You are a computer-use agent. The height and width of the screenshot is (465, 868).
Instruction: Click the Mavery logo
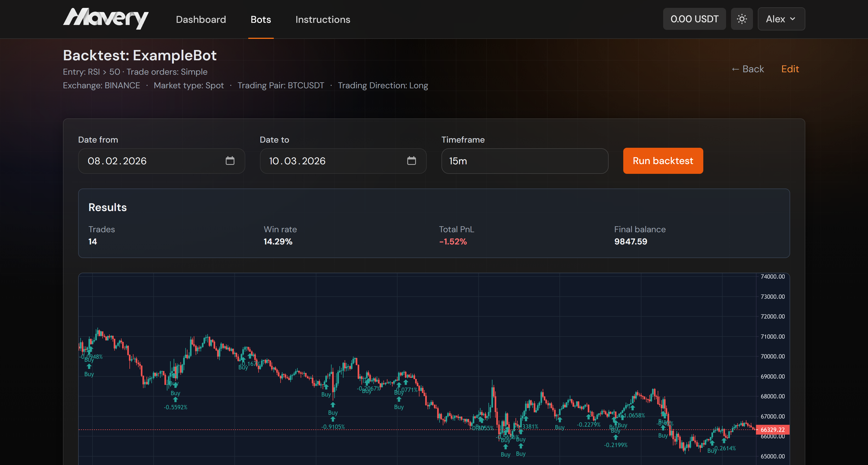click(106, 18)
